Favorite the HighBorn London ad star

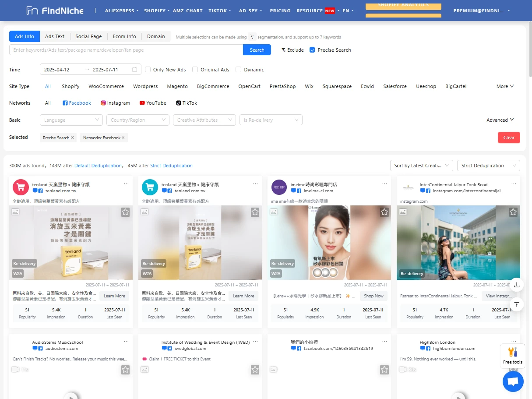[x=513, y=370]
